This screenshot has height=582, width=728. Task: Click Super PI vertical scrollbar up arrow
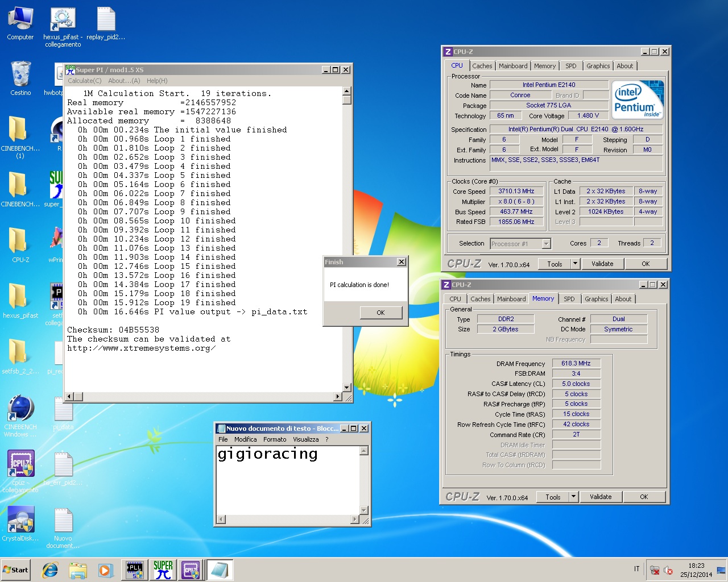[347, 92]
